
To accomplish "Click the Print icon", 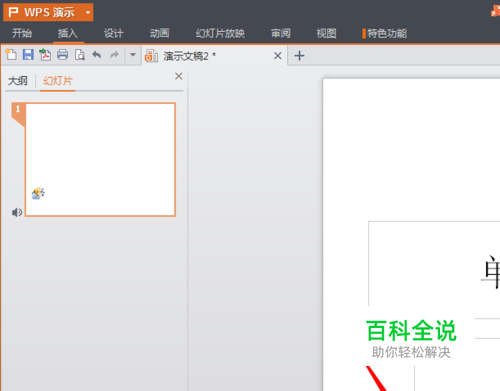I will [62, 54].
